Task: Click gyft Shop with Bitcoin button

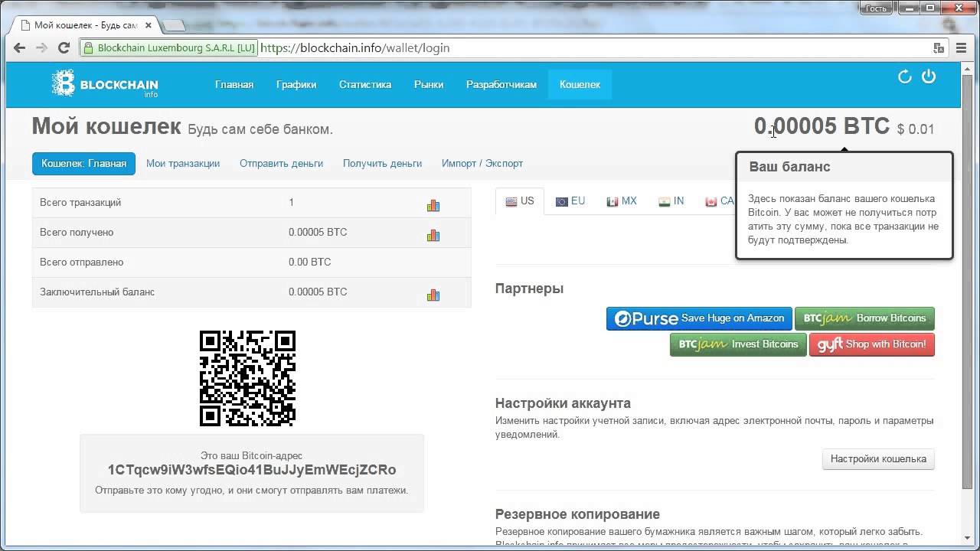Action: coord(872,344)
